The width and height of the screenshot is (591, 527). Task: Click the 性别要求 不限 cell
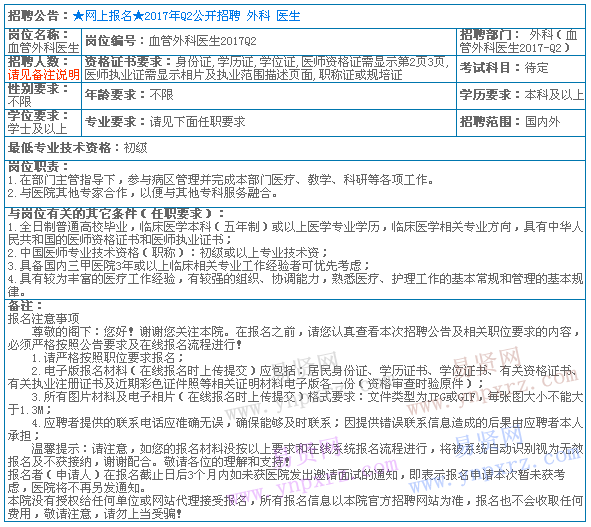(x=43, y=96)
